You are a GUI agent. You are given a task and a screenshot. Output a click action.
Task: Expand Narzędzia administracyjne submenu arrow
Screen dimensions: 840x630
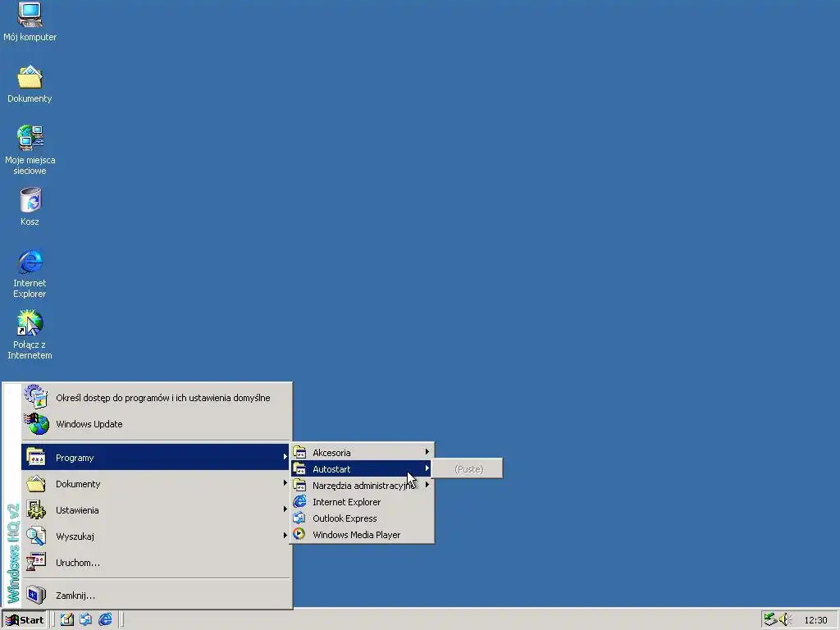click(427, 485)
